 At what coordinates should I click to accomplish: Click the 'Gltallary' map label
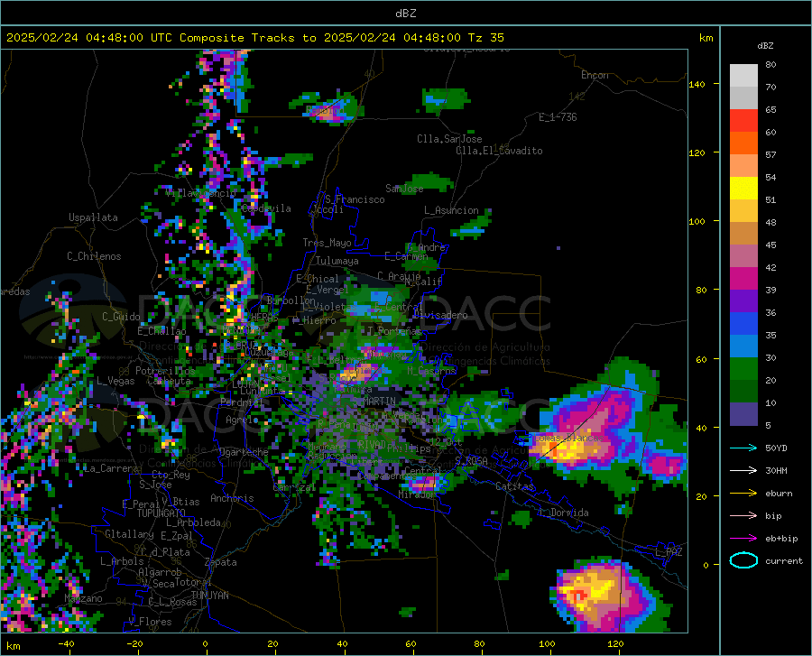point(129,534)
